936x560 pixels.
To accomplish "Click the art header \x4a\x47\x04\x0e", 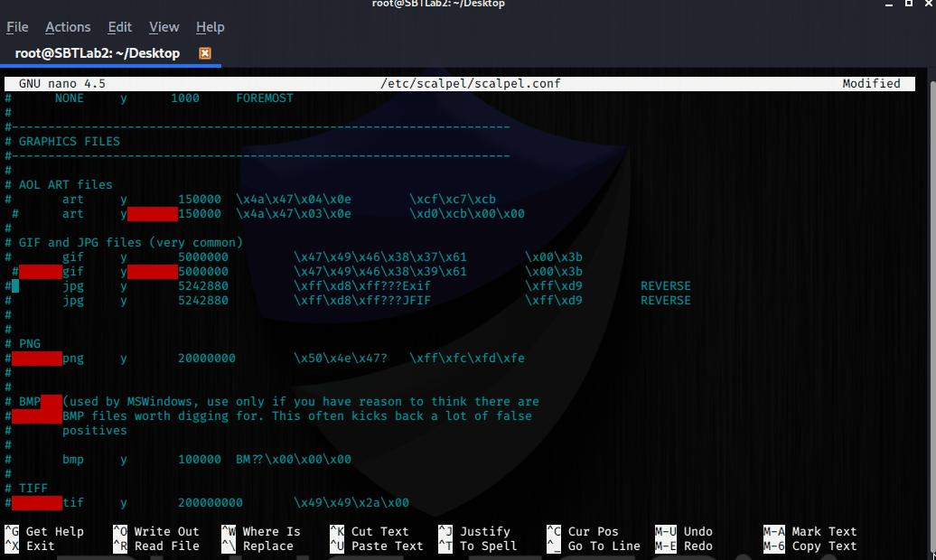I will coord(294,199).
